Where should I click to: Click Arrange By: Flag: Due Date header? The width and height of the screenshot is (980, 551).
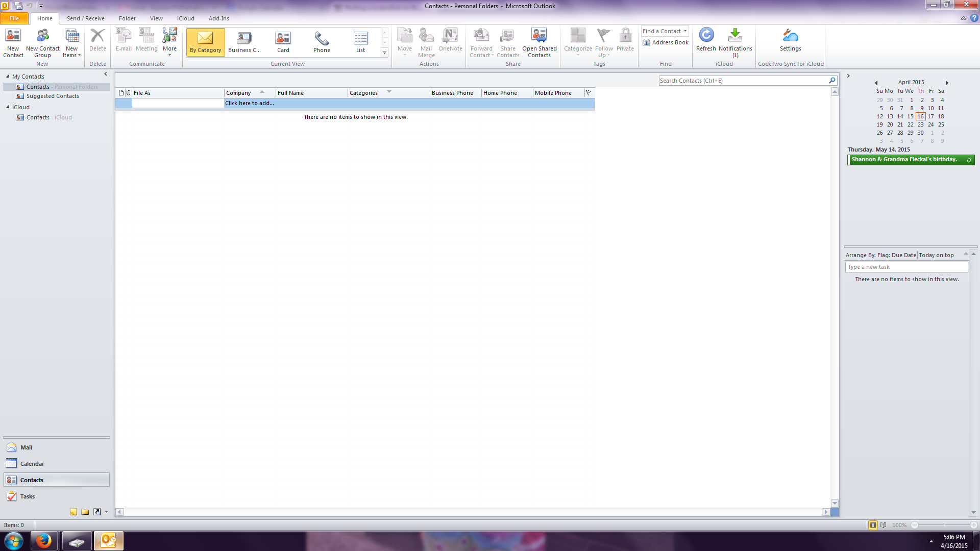(880, 255)
